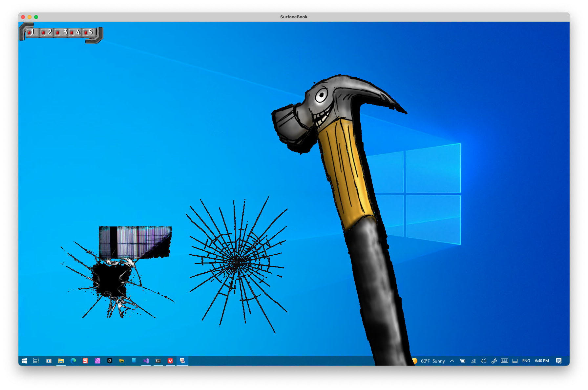Open the Affinity app from the taskbar
This screenshot has width=588, height=390.
pos(97,361)
